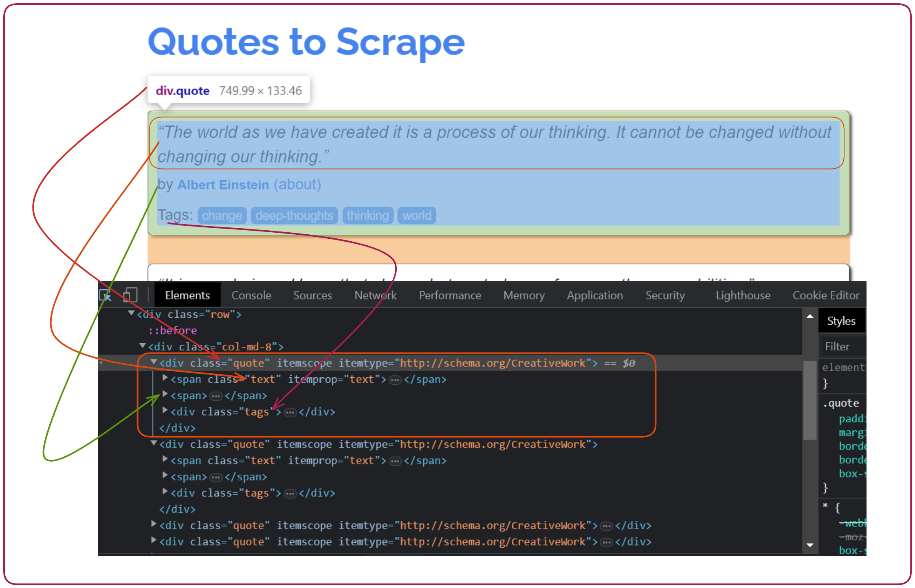Image resolution: width=915 pixels, height=588 pixels.
Task: Collapse the selected div class="quote" node
Action: click(x=154, y=362)
